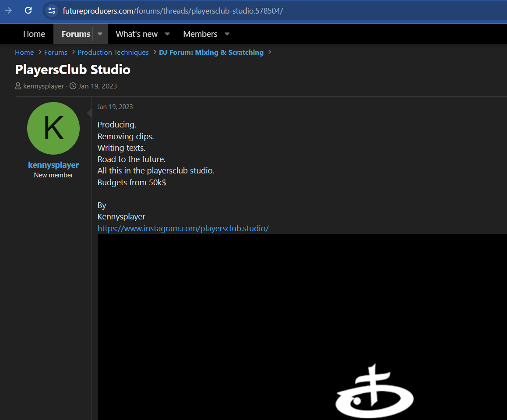Expand the Forums dropdown arrow
The image size is (507, 420).
(100, 34)
